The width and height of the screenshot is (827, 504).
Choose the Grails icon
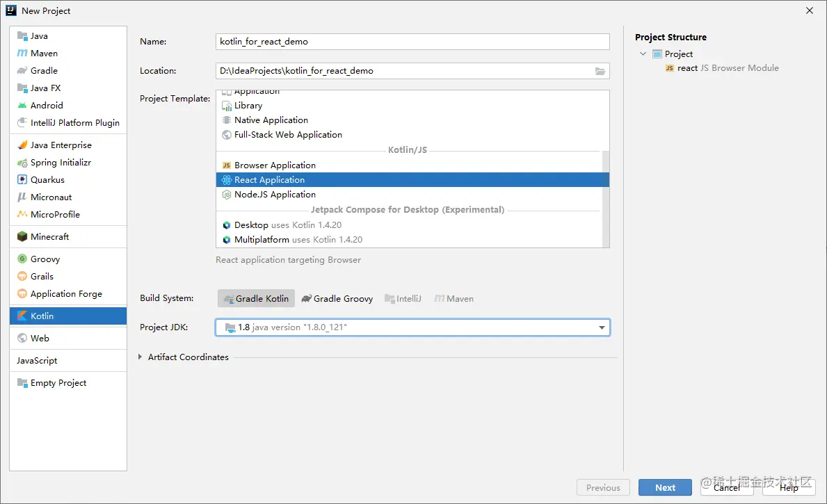click(22, 276)
